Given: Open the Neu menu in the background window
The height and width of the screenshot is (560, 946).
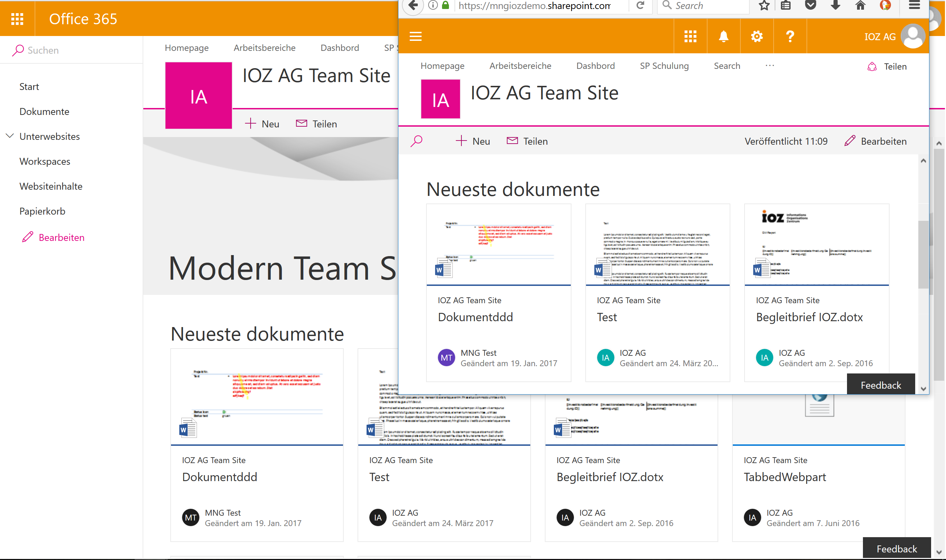Looking at the screenshot, I should click(262, 124).
